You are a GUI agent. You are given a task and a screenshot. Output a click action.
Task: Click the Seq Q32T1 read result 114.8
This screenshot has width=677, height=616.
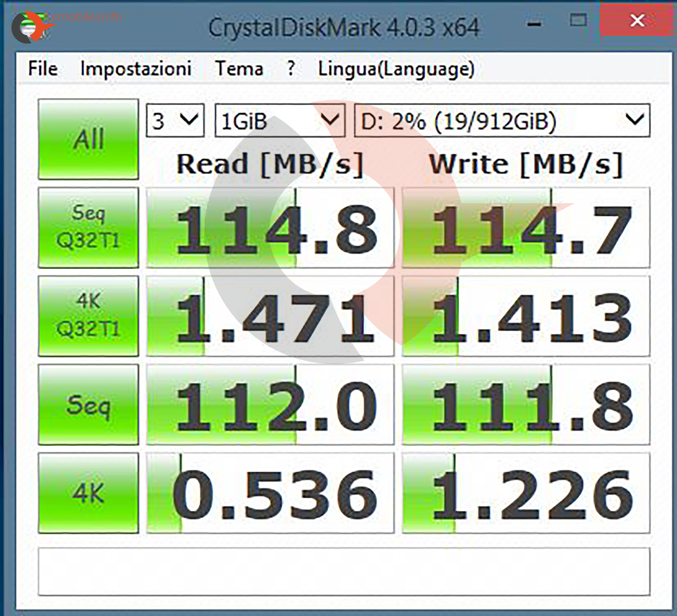pyautogui.click(x=270, y=228)
